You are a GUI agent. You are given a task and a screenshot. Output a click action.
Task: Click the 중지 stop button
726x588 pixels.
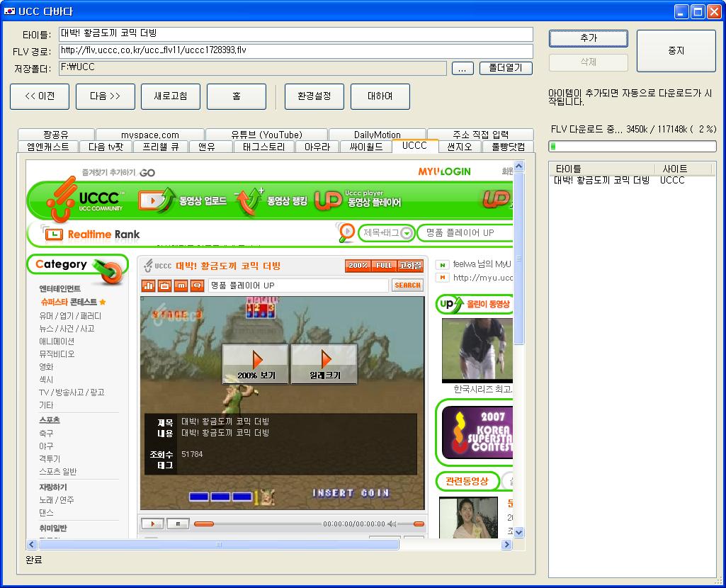click(x=676, y=50)
